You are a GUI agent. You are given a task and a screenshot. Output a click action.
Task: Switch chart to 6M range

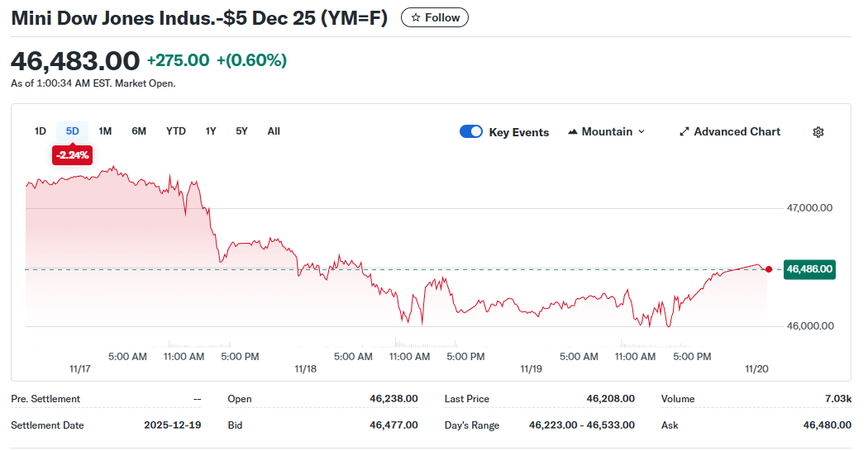[139, 131]
